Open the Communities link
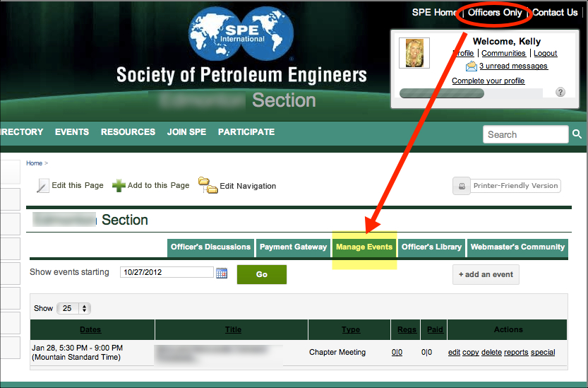 503,53
